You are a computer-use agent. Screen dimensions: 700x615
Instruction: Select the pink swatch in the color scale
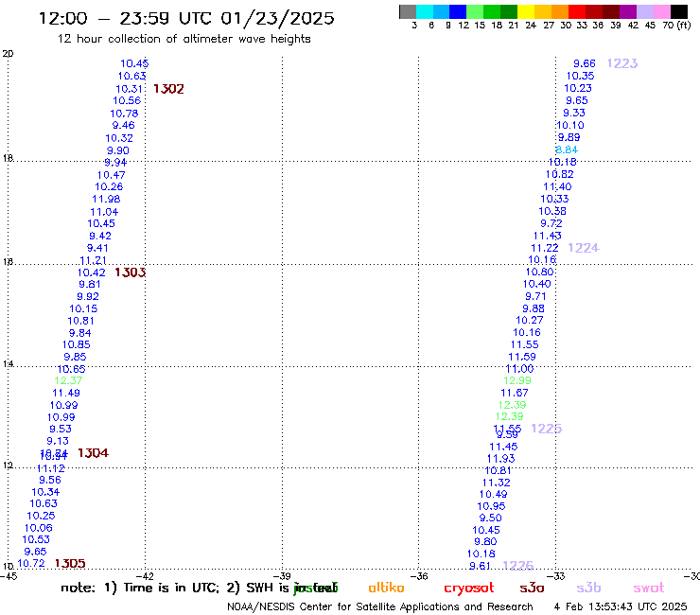tap(661, 11)
